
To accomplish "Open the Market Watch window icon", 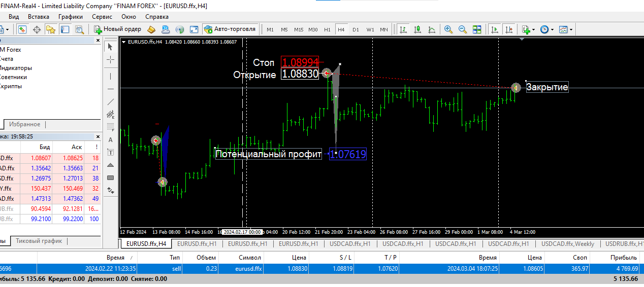I will point(22,29).
